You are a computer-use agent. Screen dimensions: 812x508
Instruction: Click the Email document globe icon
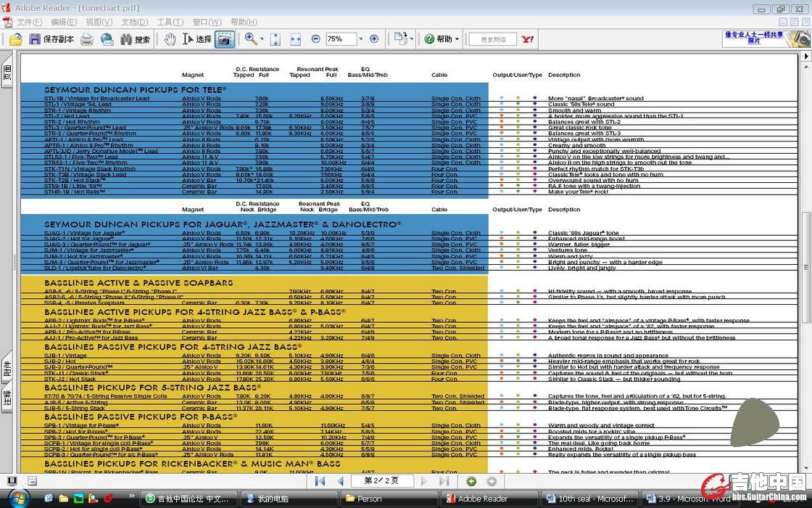point(107,39)
